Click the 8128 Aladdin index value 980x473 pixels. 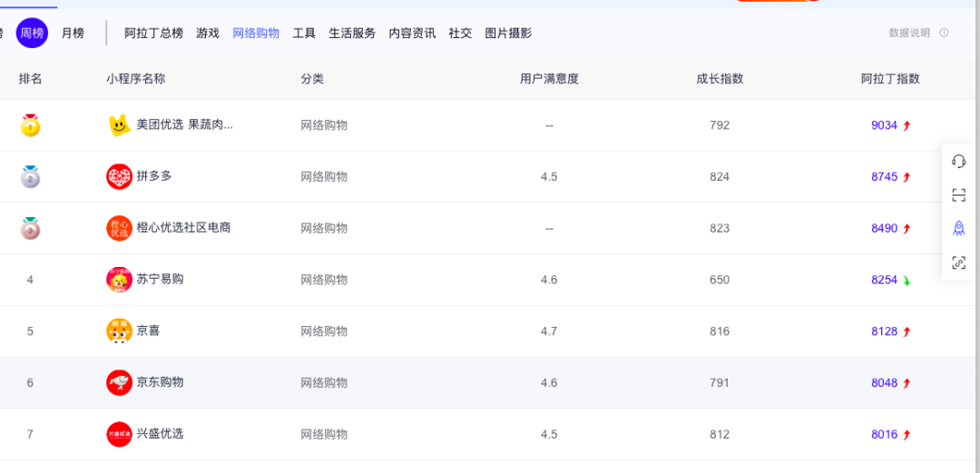tap(885, 331)
